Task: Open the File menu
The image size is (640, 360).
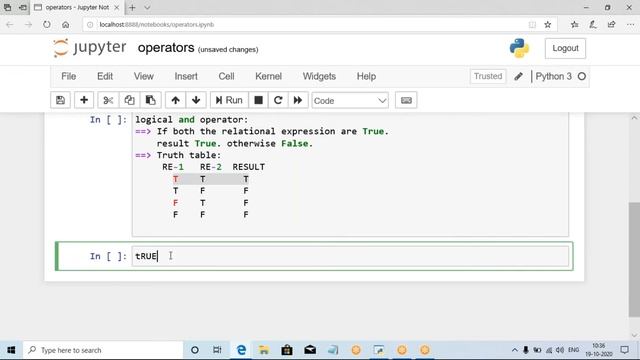Action: tap(69, 76)
